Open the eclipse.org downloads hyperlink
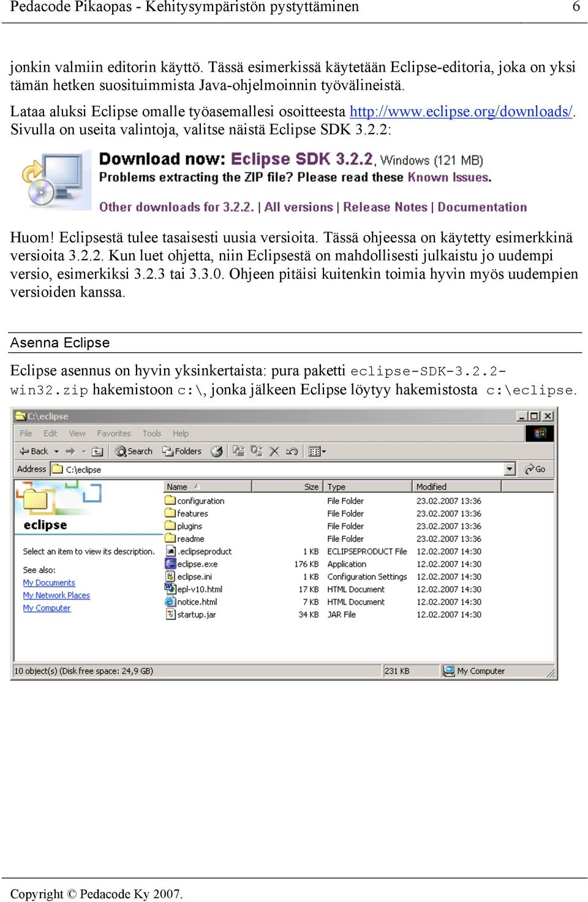The width and height of the screenshot is (588, 902). pyautogui.click(x=461, y=111)
